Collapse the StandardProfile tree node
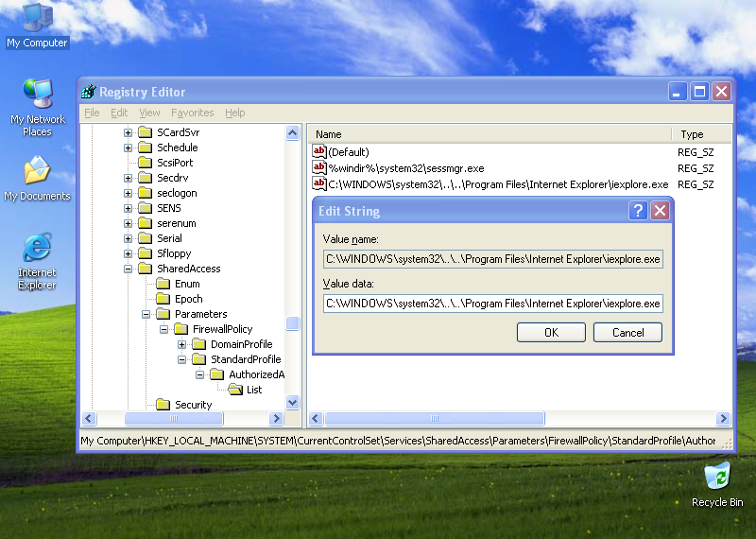Viewport: 756px width, 539px height. [181, 359]
